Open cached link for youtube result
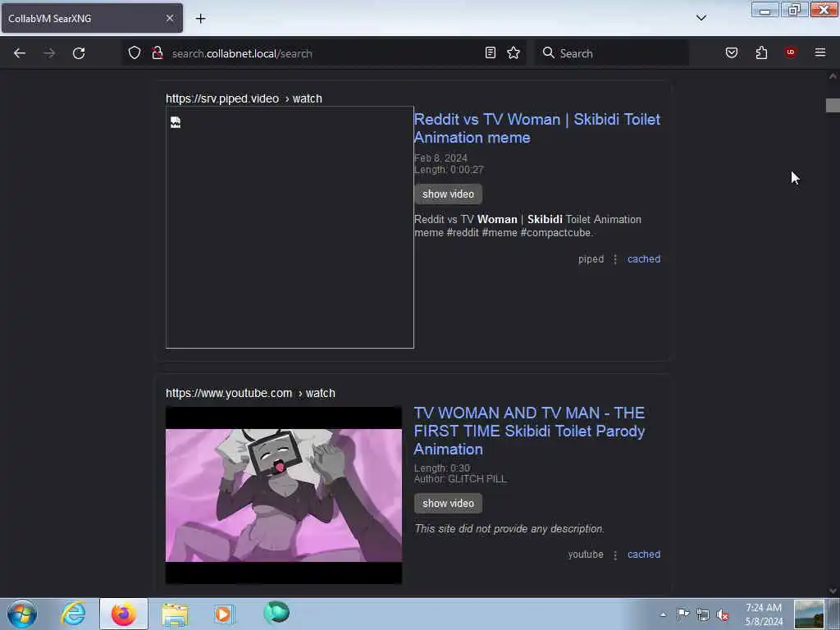This screenshot has width=840, height=630. (x=644, y=555)
